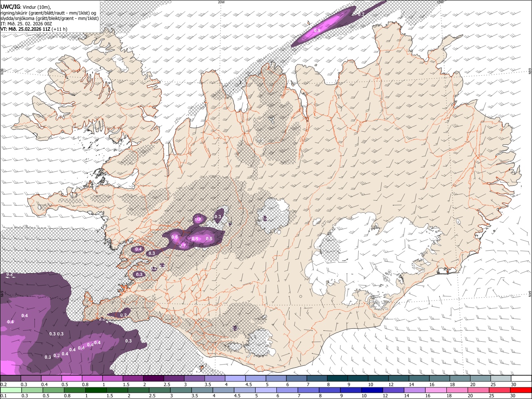This screenshot has width=532, height=399.
Task: Click the pure red 30 swatch in lower legend
Action: point(521,390)
